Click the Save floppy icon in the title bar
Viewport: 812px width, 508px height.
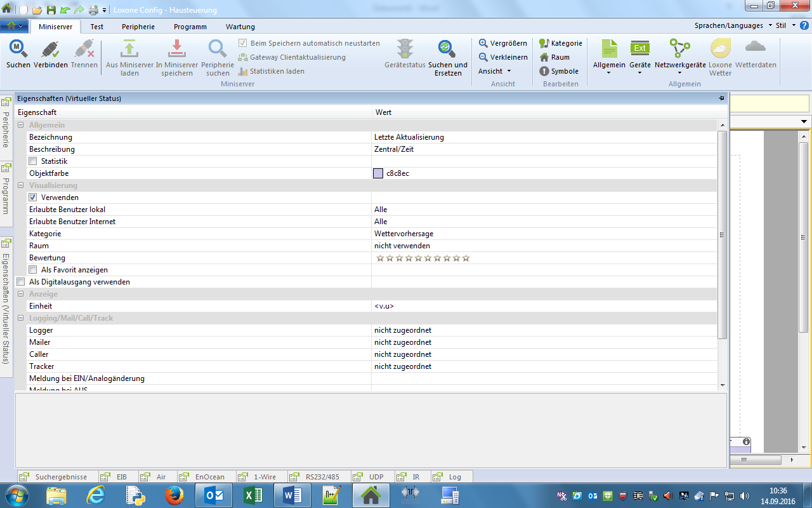(51, 10)
